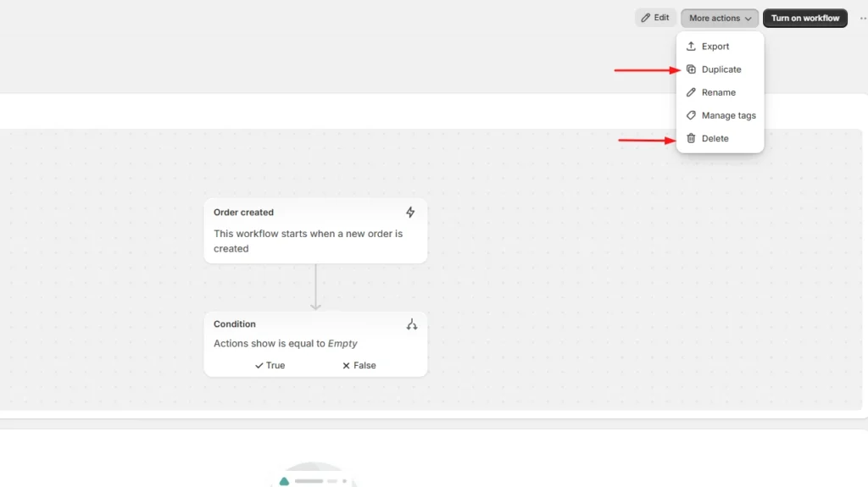Screen dimensions: 868x487
Task: Click the Duplicate copy icon
Action: click(x=691, y=69)
